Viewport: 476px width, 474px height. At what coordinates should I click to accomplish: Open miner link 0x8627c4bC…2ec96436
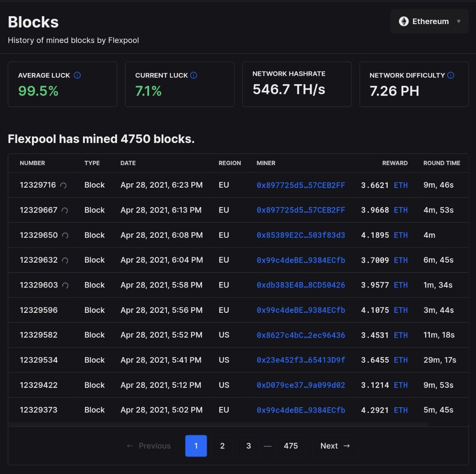click(x=301, y=335)
